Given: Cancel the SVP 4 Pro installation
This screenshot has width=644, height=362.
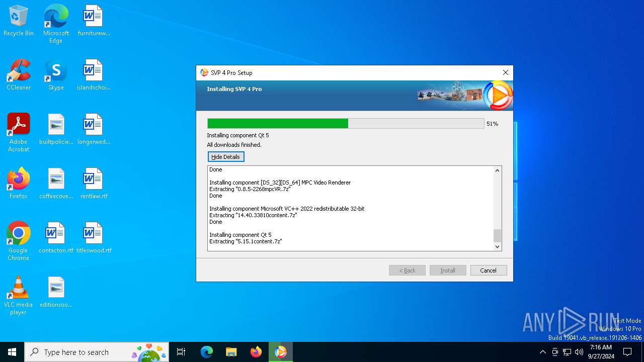Looking at the screenshot, I should click(488, 270).
